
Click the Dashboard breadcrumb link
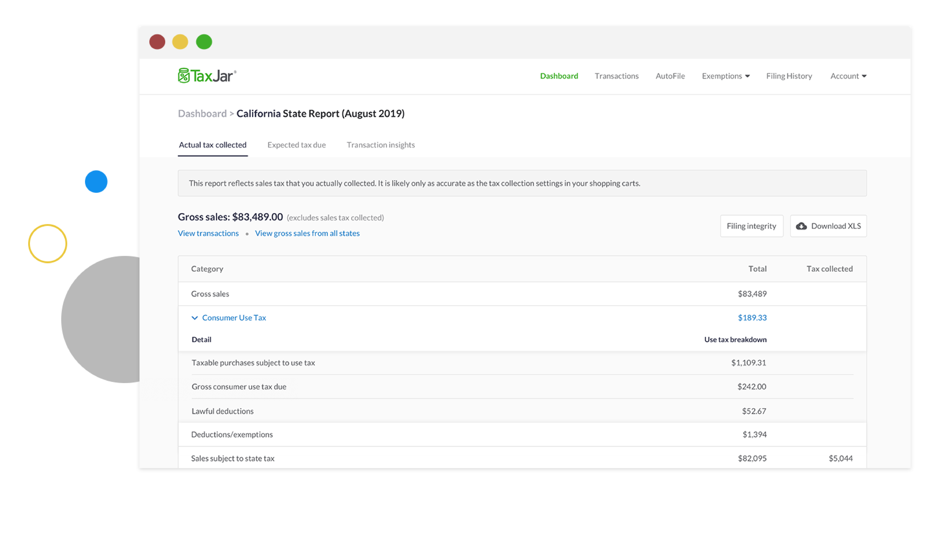[202, 114]
